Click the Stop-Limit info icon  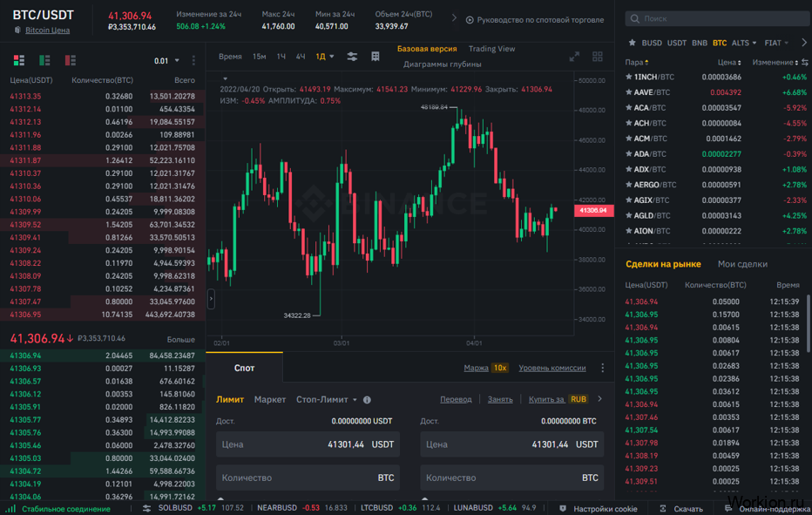coord(367,400)
